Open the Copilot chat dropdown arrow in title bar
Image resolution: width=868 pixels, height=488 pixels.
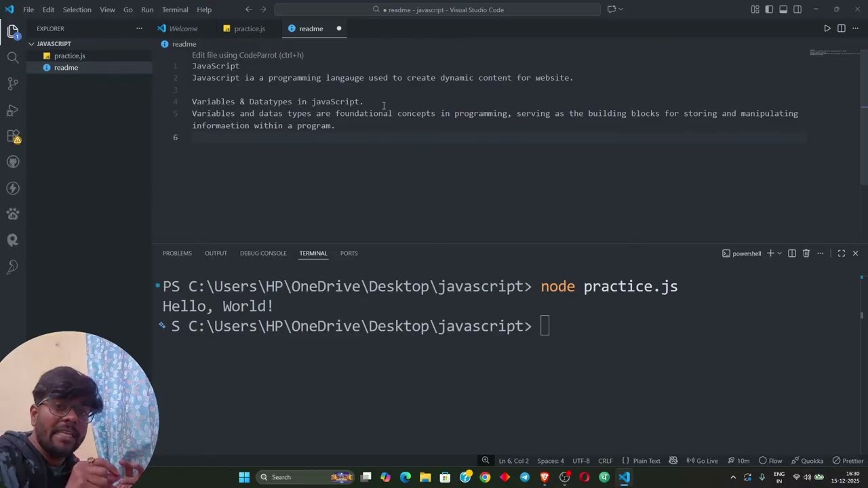click(x=620, y=9)
